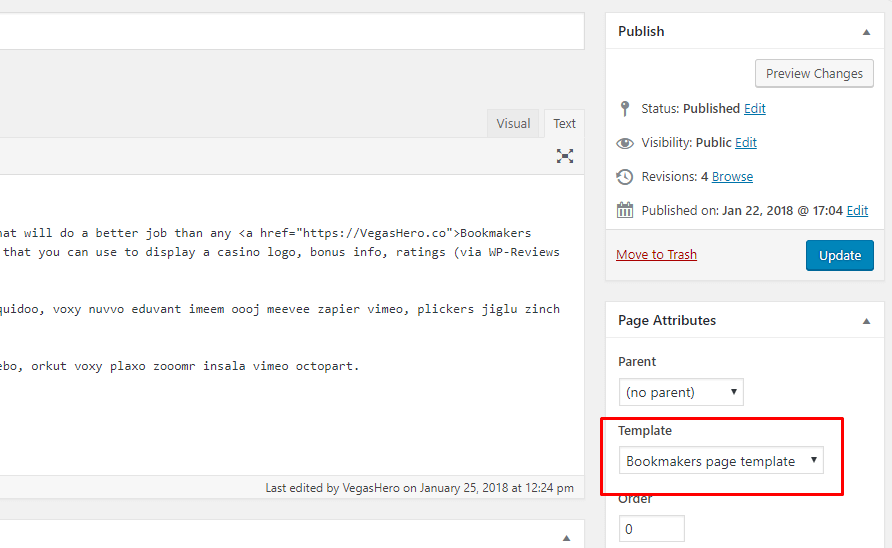This screenshot has height=548, width=892.
Task: Click the Preview Changes button
Action: [814, 73]
